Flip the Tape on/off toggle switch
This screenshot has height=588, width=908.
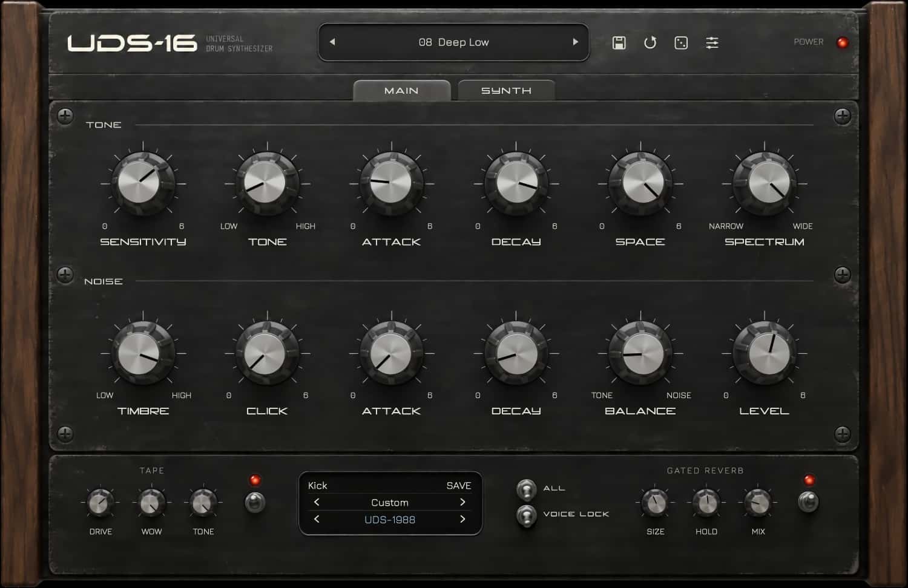click(255, 502)
